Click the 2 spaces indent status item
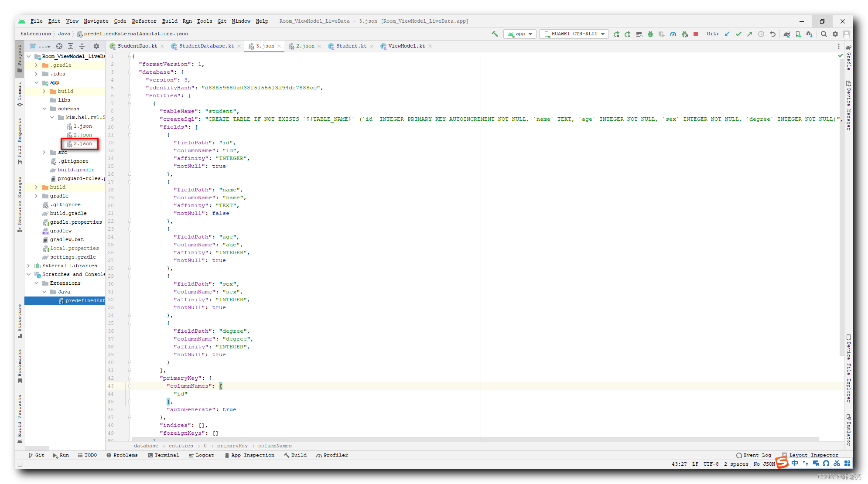Screen dimensions: 868x484 point(736,464)
